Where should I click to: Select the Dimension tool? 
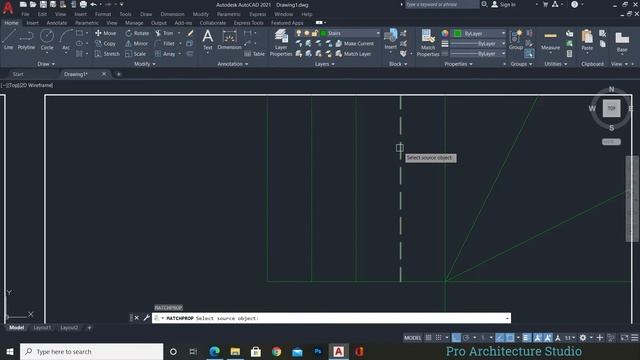pos(229,40)
